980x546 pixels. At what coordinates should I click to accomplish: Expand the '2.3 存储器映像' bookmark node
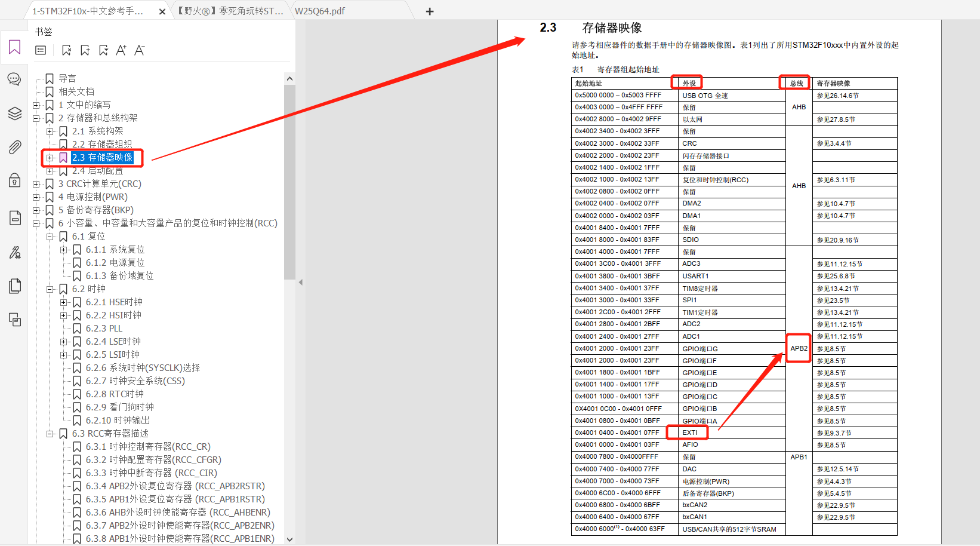pos(50,158)
